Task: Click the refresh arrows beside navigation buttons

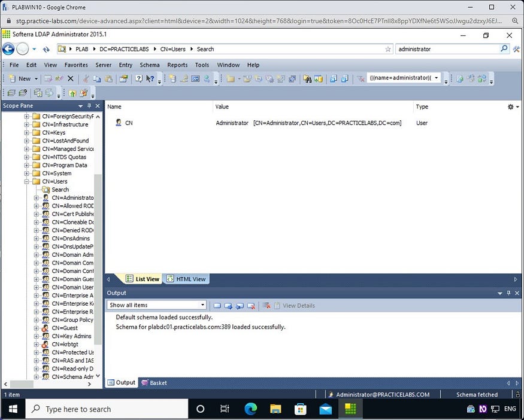Action: [x=46, y=50]
